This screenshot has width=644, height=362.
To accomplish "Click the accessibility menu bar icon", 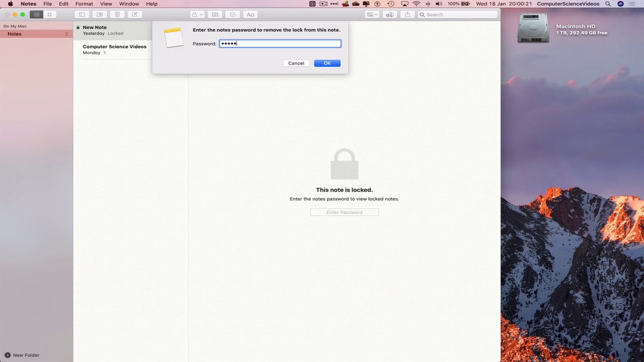I will point(377,4).
